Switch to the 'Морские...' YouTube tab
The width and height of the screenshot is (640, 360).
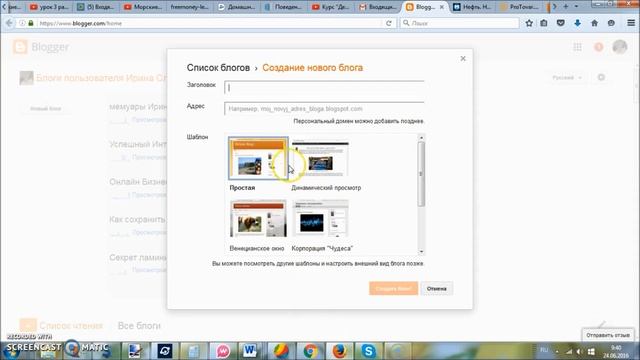pos(143,7)
